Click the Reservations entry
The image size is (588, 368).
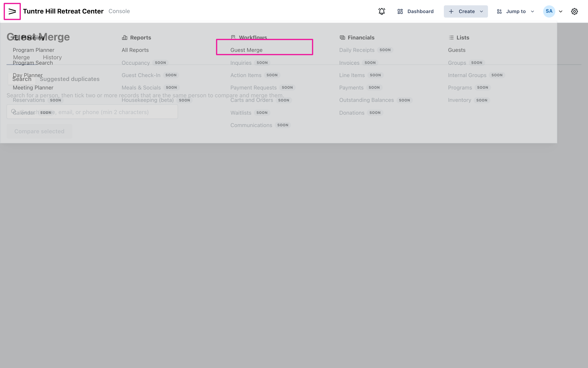[x=29, y=100]
